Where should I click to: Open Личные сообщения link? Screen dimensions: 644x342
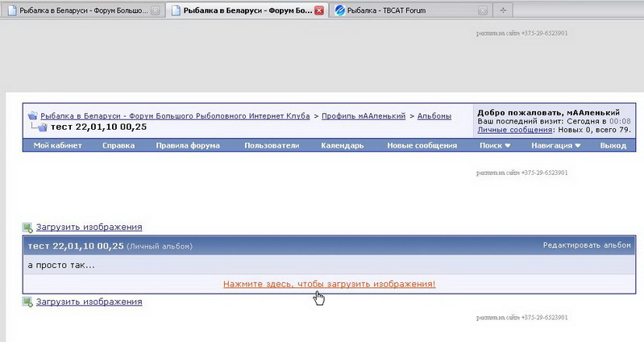tap(514, 130)
